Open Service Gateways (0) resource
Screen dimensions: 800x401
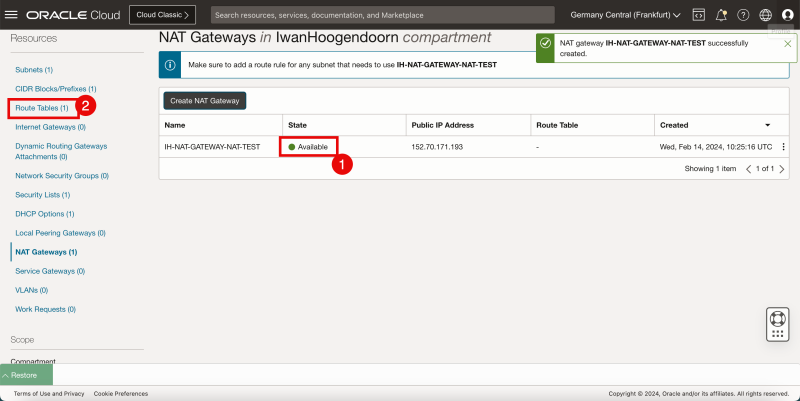click(50, 271)
